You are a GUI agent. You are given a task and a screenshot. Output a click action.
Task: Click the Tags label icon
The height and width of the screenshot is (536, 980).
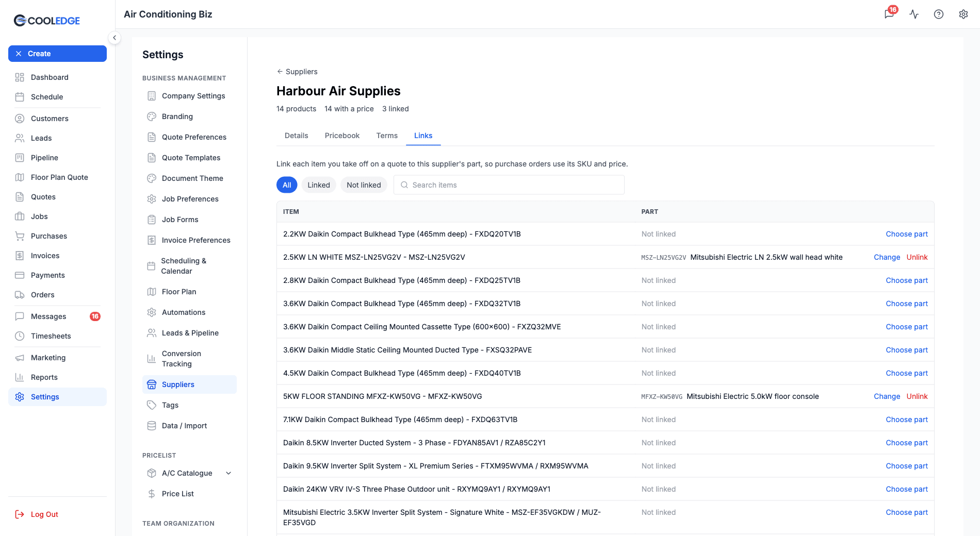152,405
